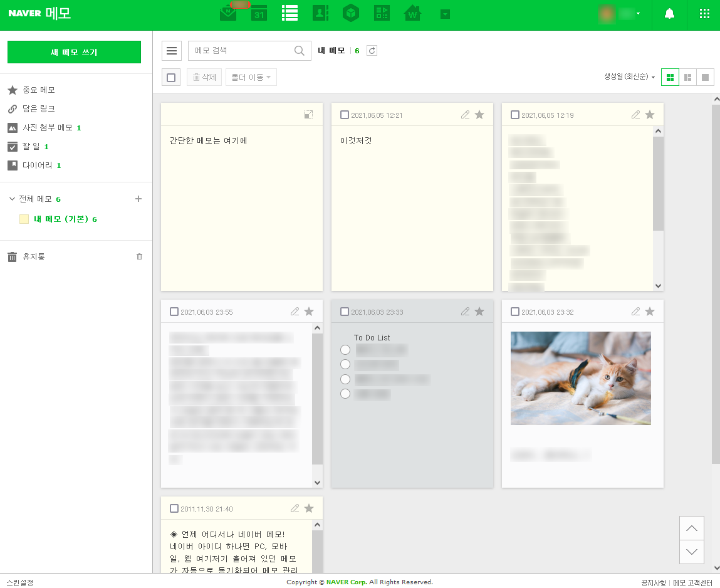Open the 폴더 이동 dropdown
720x588 pixels.
click(x=251, y=77)
